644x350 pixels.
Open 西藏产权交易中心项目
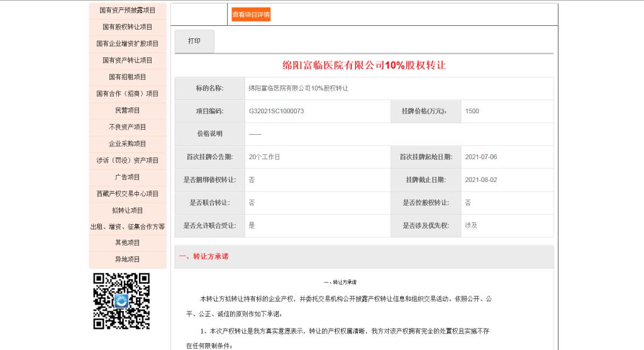click(128, 194)
